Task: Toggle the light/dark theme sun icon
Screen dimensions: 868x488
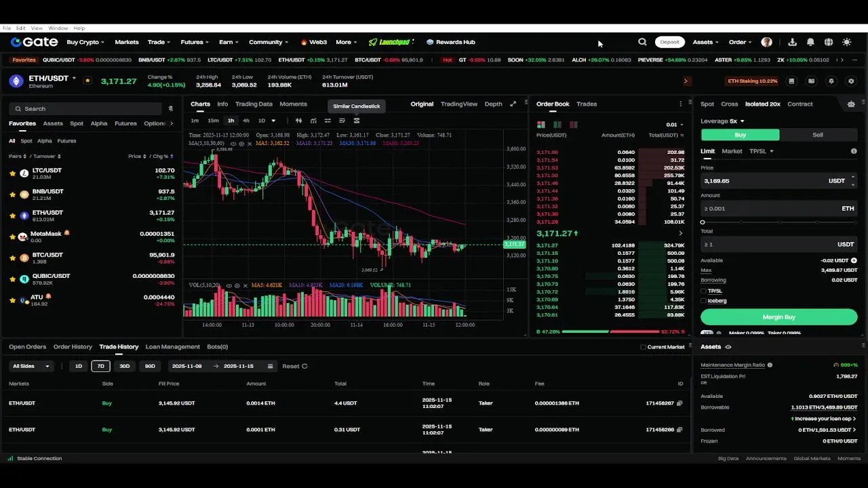Action: point(846,42)
